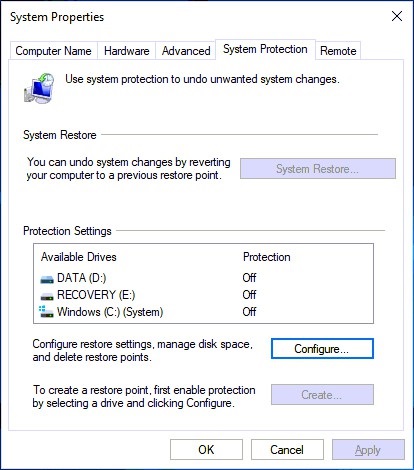Select the DATA (D:) drive row
Viewport: 414px width, 470px height.
click(x=203, y=278)
